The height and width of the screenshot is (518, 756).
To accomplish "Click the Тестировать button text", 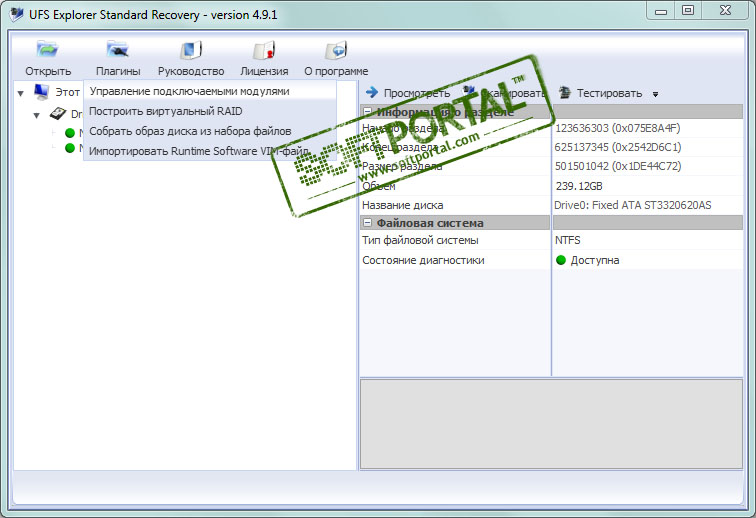I will pos(609,93).
